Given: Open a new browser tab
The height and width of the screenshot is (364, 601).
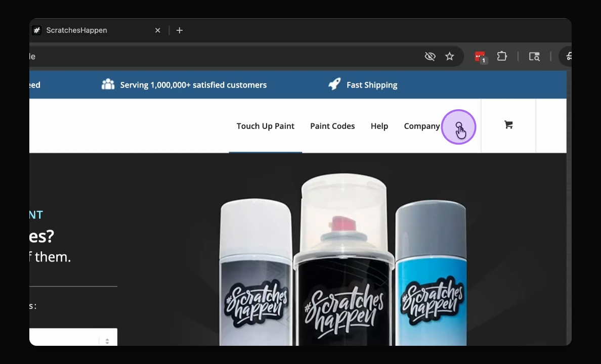Looking at the screenshot, I should [x=180, y=30].
